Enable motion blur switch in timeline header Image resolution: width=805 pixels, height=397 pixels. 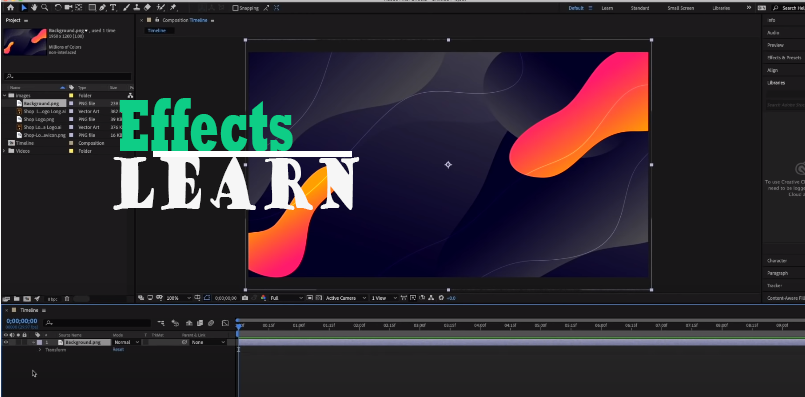coord(211,323)
